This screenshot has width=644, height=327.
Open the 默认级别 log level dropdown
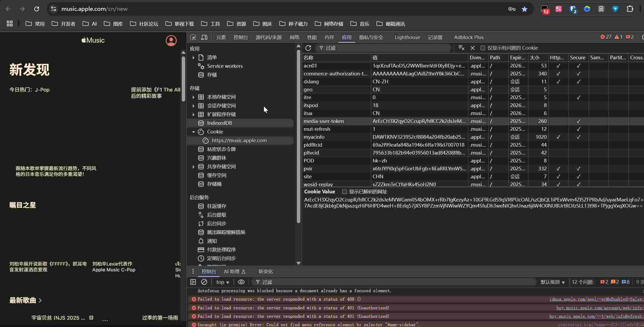pos(553,282)
